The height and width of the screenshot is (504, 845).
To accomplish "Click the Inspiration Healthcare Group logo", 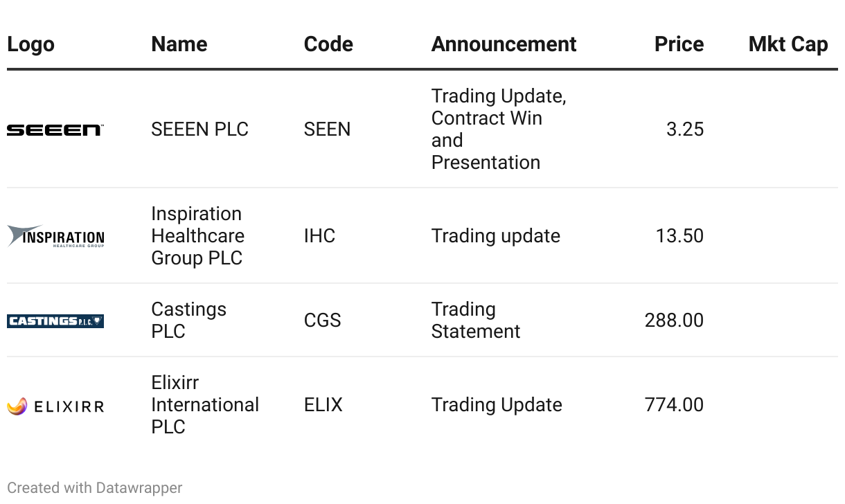I will click(x=55, y=236).
